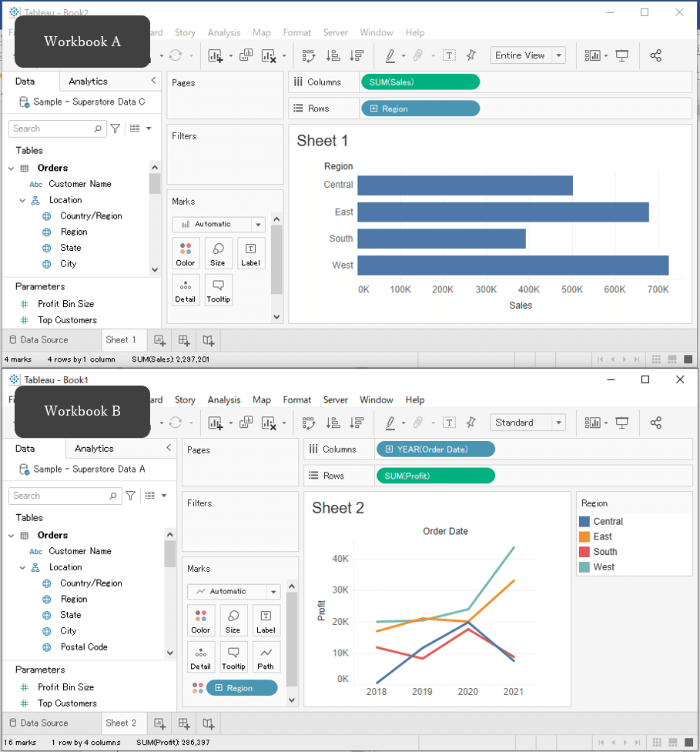Select Top Customers parameter in Workbook A
The height and width of the screenshot is (755, 700).
point(68,320)
